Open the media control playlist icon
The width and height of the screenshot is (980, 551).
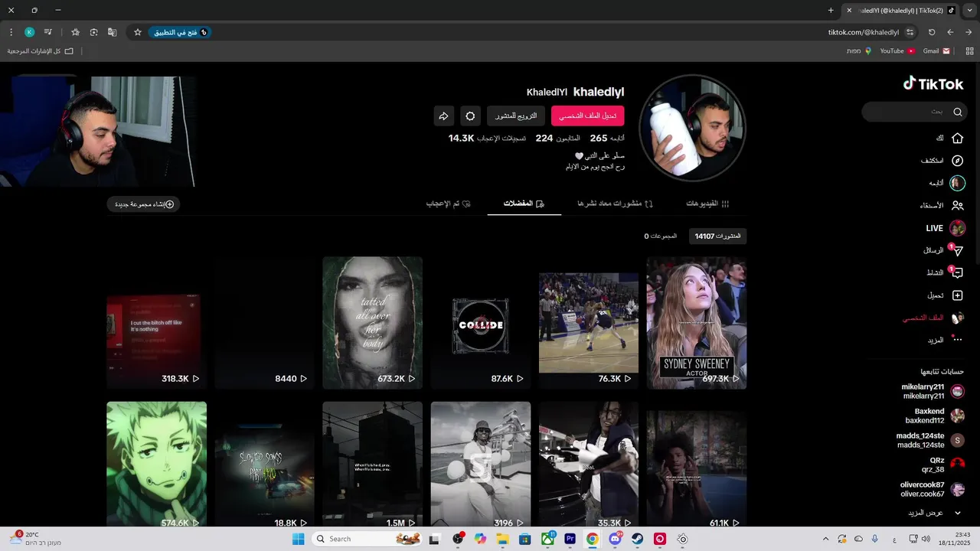(x=48, y=32)
